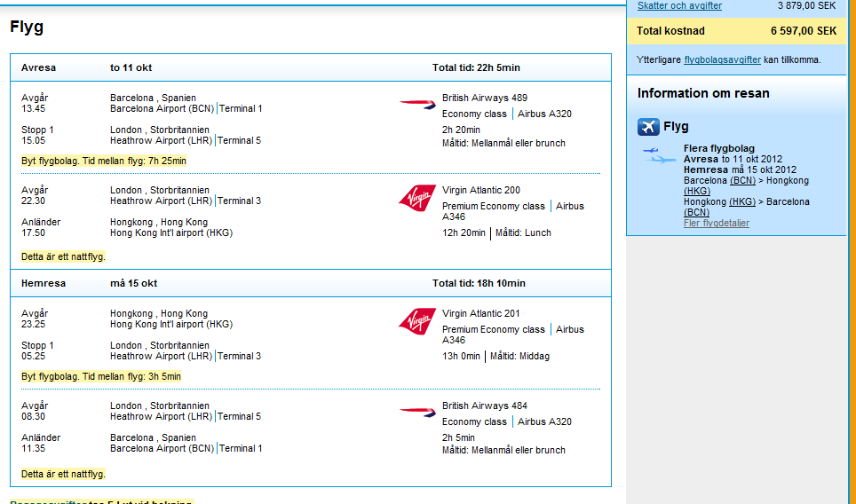
Task: Open the Skatter och avgifter link
Action: coord(679,6)
